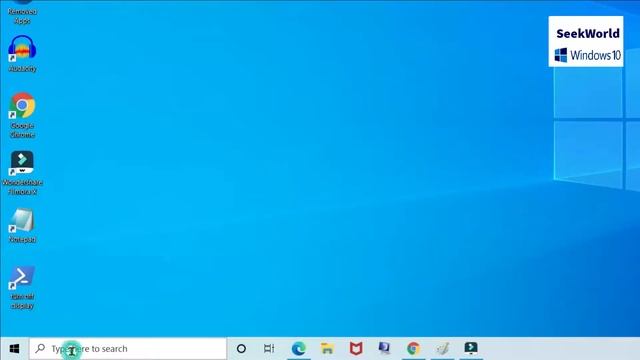
Task: Select the turn off display PowerShell shortcut
Action: click(x=22, y=287)
